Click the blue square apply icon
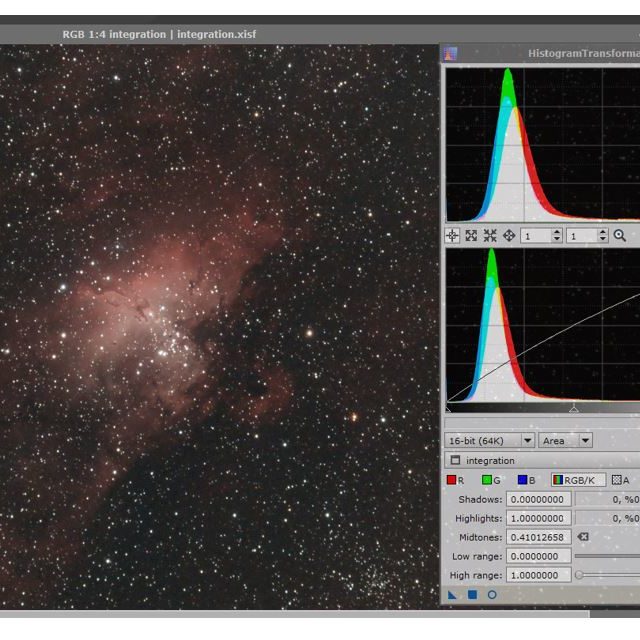Screen dimensions: 640x640 coord(472,595)
